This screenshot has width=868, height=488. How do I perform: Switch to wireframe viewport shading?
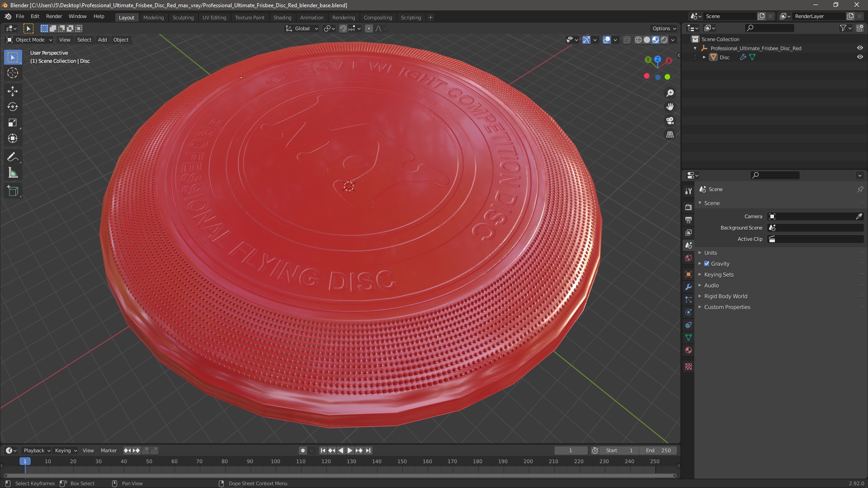[638, 40]
